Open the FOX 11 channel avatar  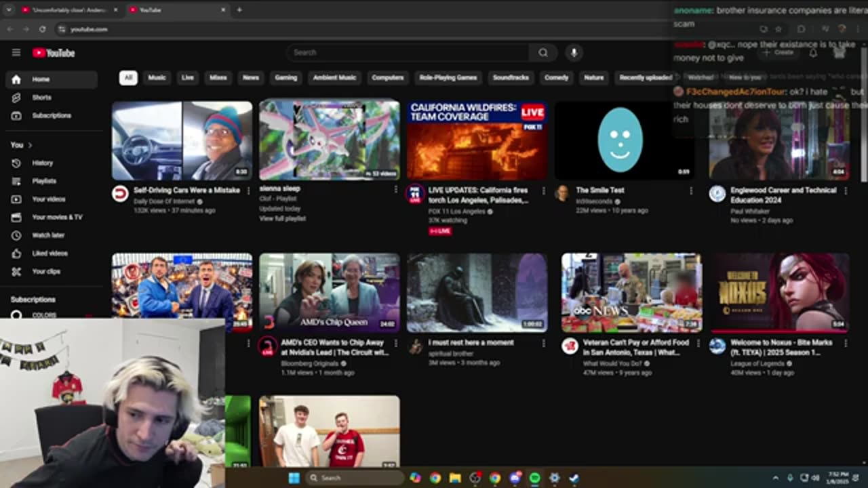(x=415, y=194)
